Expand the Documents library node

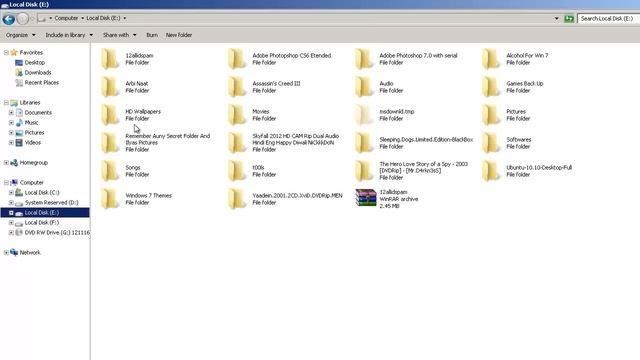click(11, 113)
